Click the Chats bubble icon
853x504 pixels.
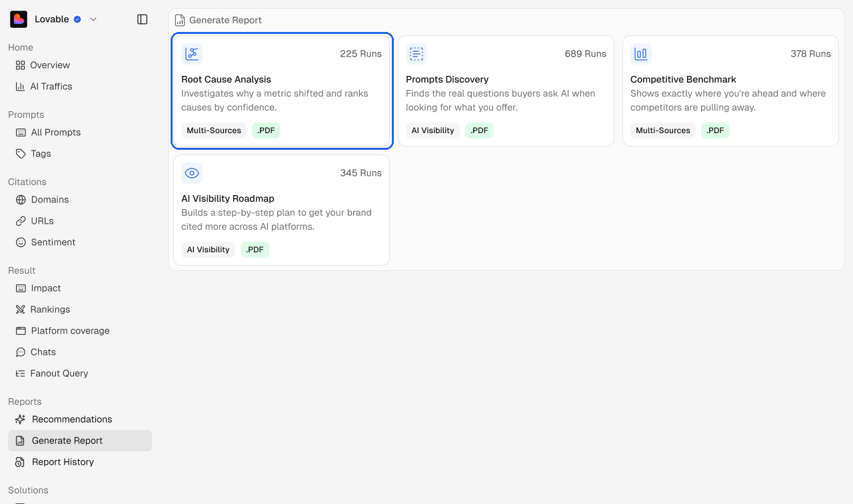click(21, 352)
